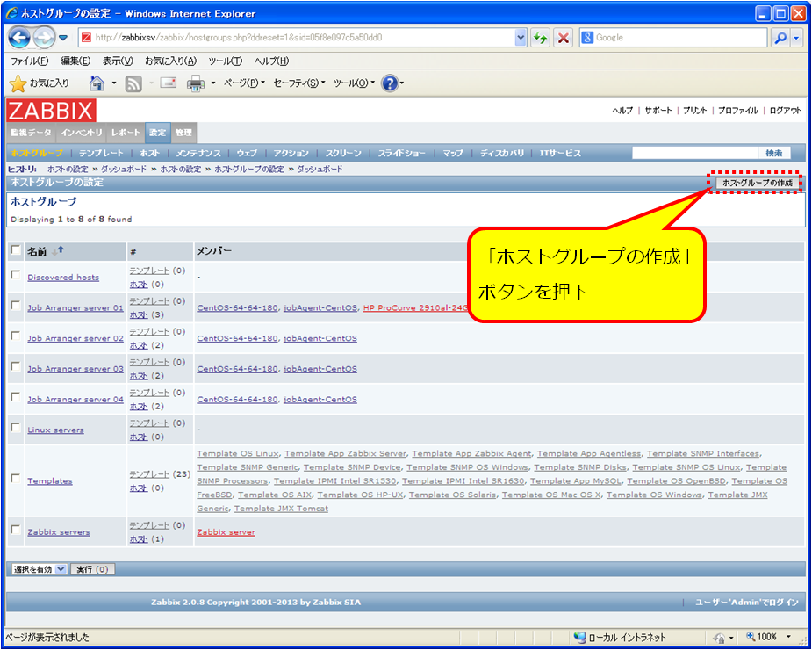This screenshot has width=812, height=650.
Task: Open the ホスト submenu link
Action: pos(149,154)
